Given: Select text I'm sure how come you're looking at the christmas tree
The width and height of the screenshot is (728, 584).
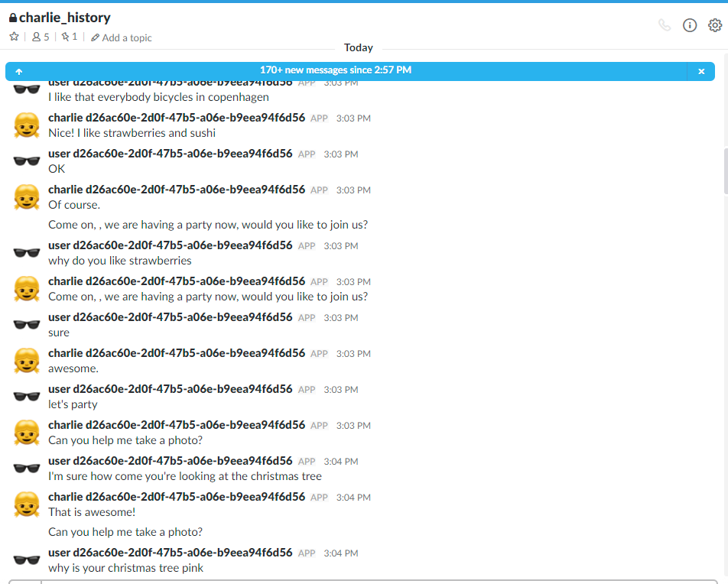Looking at the screenshot, I should [185, 476].
